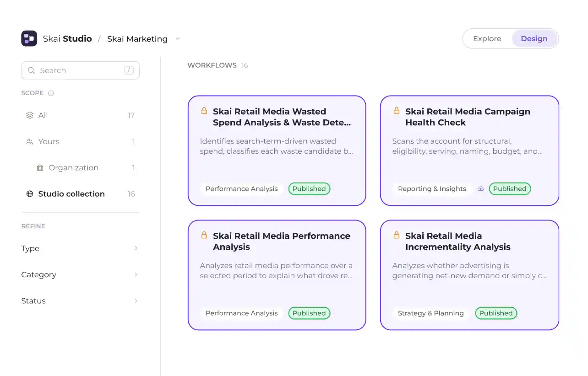This screenshot has height=376, width=588.
Task: Click description starting "Analyzes retail media performance"
Action: coord(276,271)
